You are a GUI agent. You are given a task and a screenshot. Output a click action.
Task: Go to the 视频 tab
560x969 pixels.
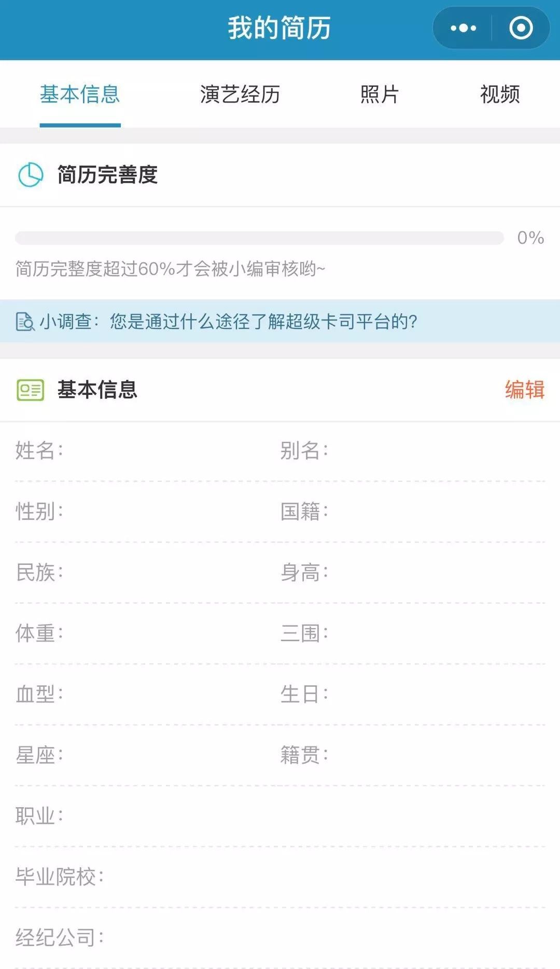point(499,94)
